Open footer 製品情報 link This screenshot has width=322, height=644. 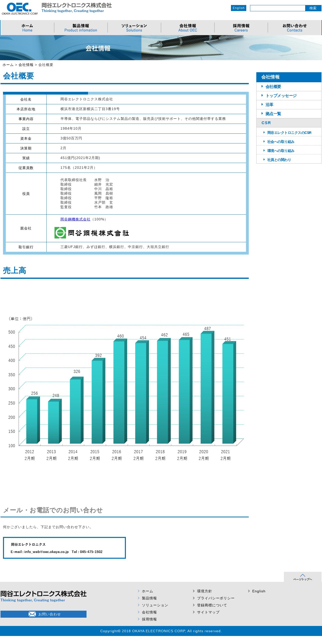149,598
